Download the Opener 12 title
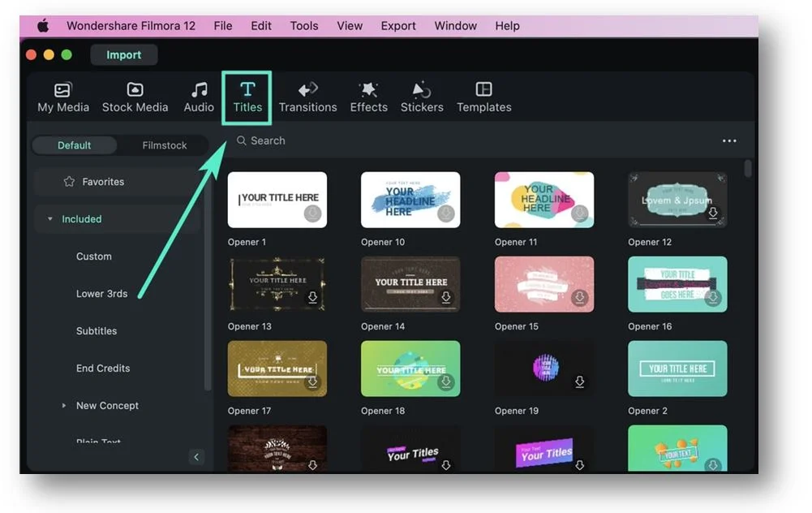The width and height of the screenshot is (812, 513). point(713,213)
